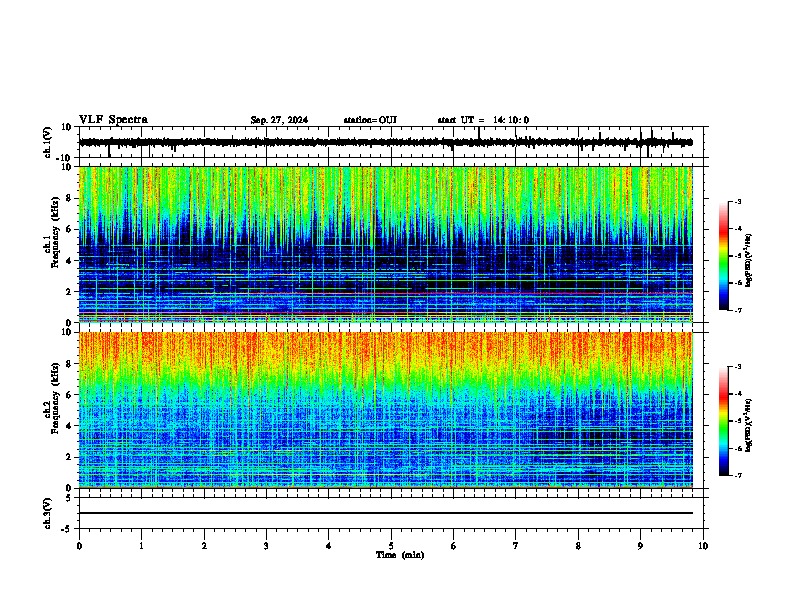Image resolution: width=792 pixels, height=612 pixels.
Task: Click the "8" kHz tick on the ch.2 frequency axis
Action: (x=69, y=364)
